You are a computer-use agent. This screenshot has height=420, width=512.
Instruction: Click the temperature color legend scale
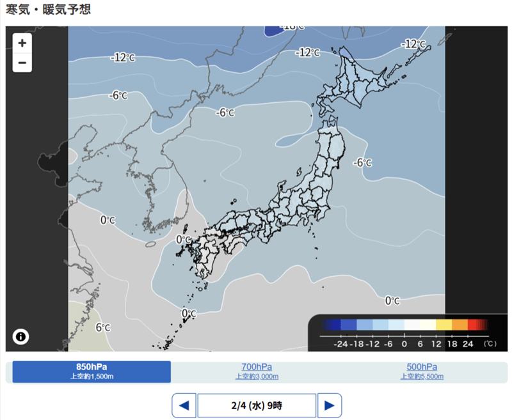[404, 332]
